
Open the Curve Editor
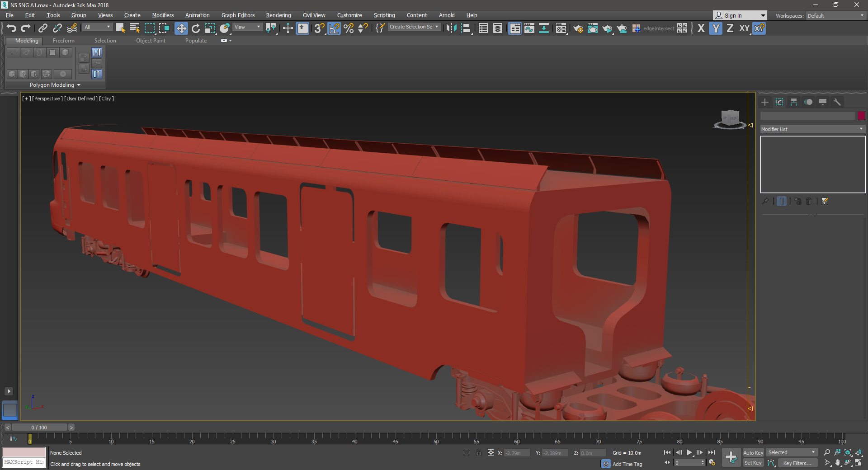click(x=529, y=28)
